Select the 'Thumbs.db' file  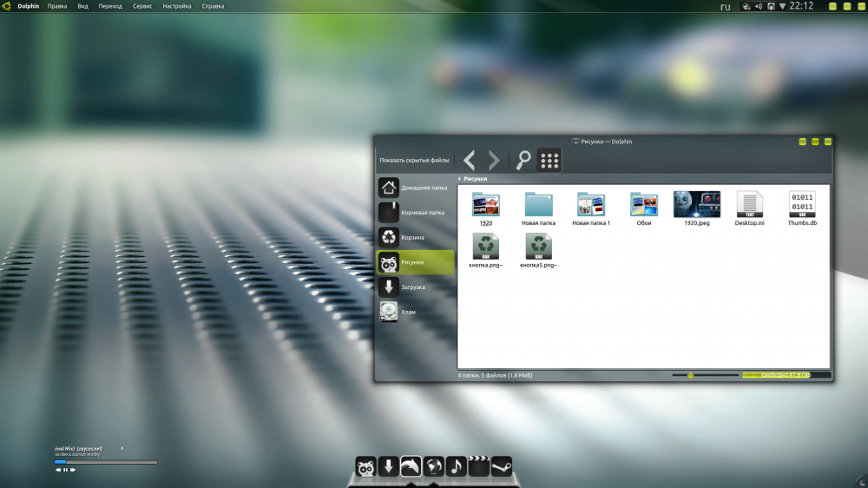tap(802, 208)
